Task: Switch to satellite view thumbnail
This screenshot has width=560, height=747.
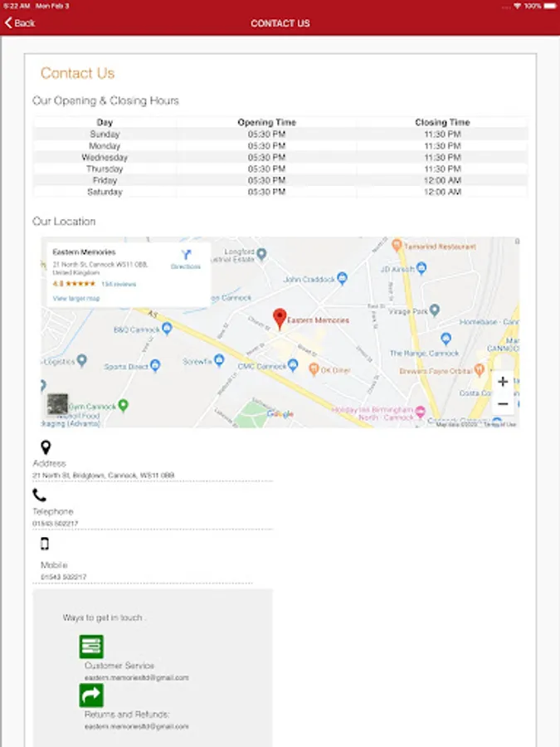Action: tap(57, 404)
